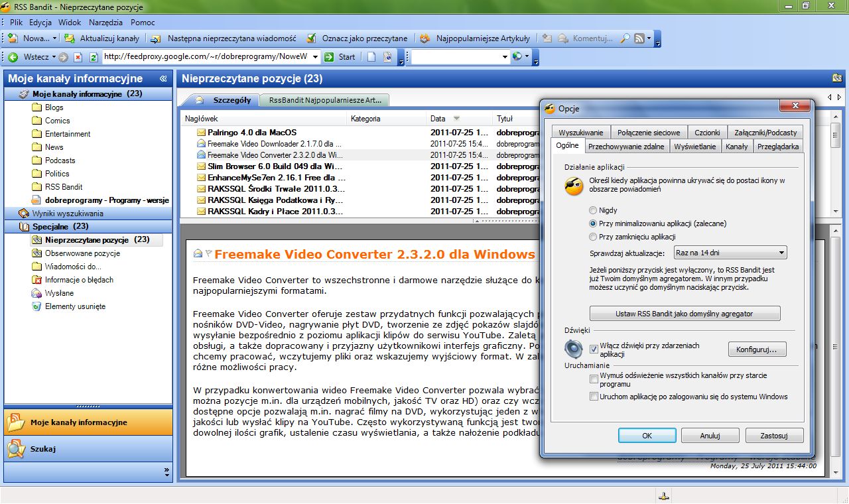Open Blogs folder in feed tree
This screenshot has width=849, height=504.
48,107
